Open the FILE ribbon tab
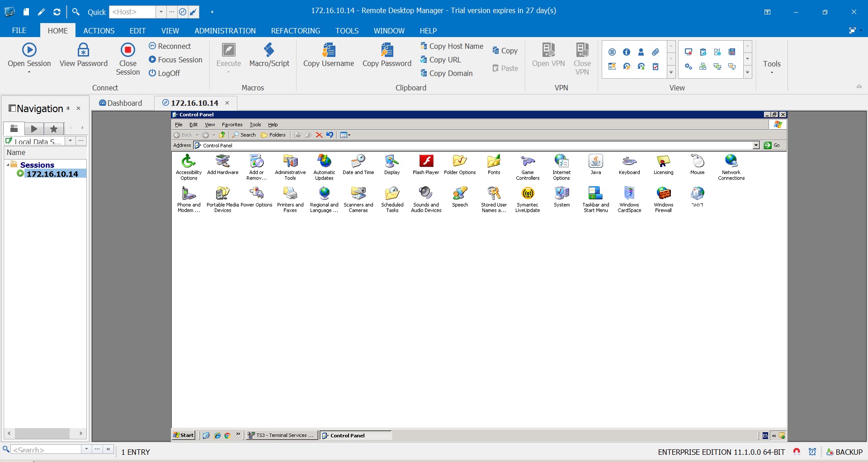Viewport: 868px width, 462px height. click(x=19, y=30)
